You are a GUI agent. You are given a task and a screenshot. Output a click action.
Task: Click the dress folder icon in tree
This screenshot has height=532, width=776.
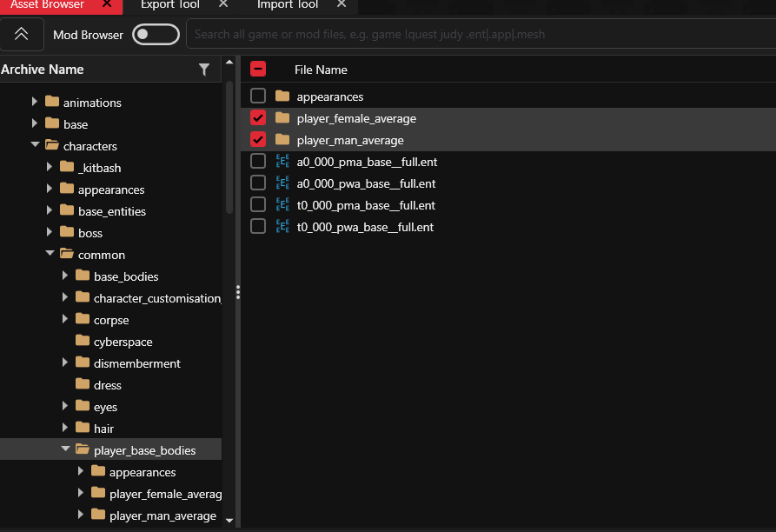point(83,385)
